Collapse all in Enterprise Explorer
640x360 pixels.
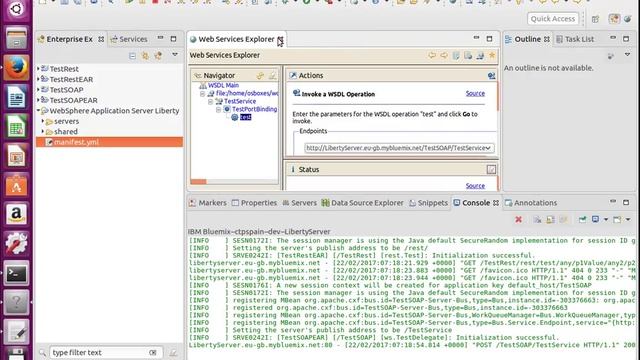coord(132,56)
